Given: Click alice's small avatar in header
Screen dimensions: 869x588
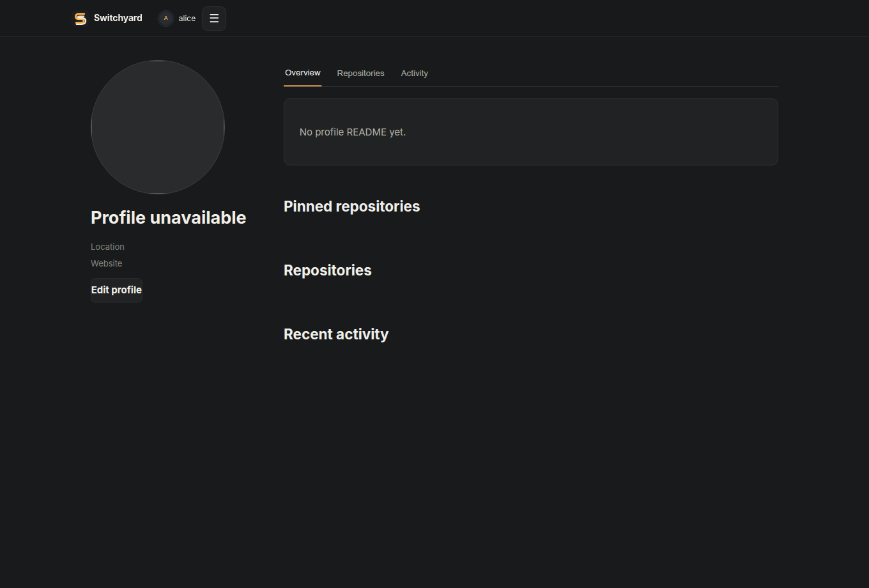Looking at the screenshot, I should [x=165, y=19].
